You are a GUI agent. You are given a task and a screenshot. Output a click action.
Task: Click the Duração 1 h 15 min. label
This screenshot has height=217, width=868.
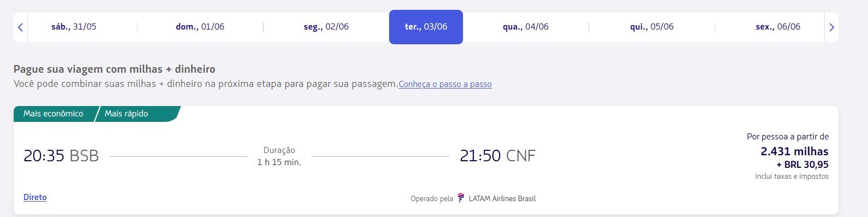click(279, 156)
